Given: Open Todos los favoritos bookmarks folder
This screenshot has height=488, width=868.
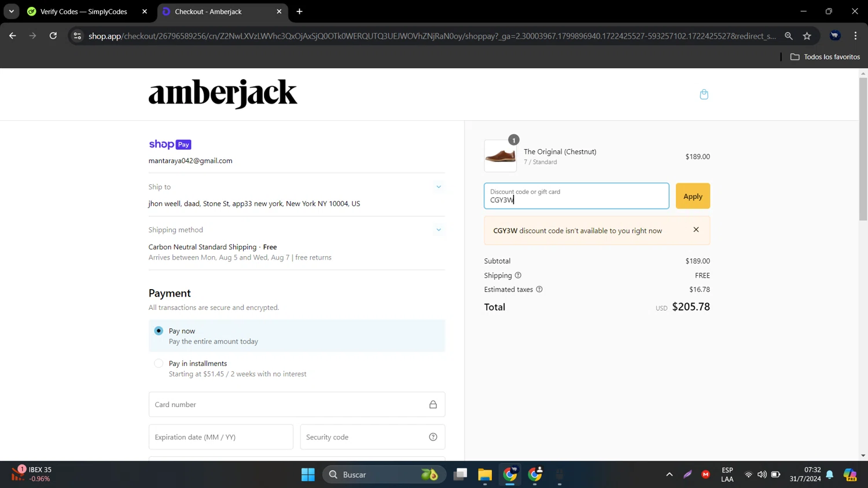Looking at the screenshot, I should point(825,57).
